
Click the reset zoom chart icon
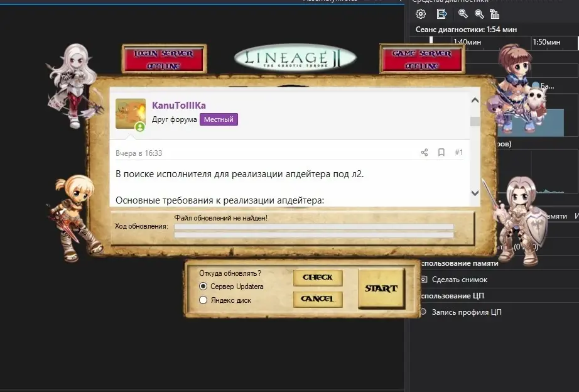(494, 14)
